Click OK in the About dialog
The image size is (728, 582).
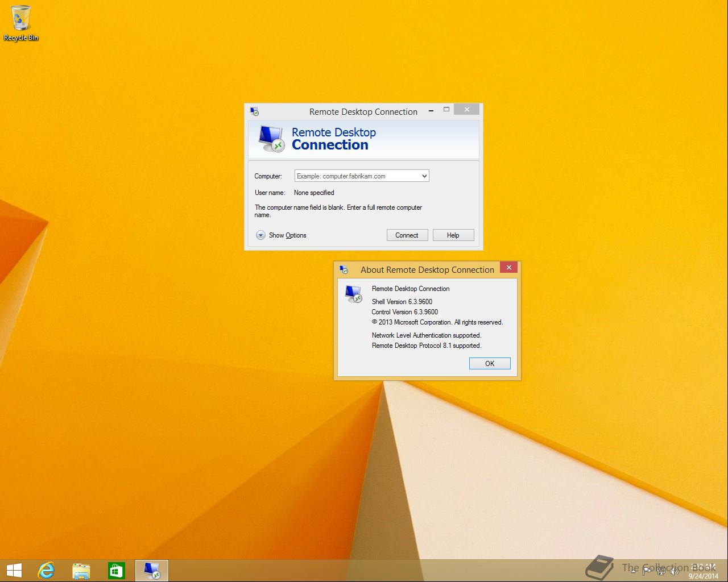click(489, 364)
